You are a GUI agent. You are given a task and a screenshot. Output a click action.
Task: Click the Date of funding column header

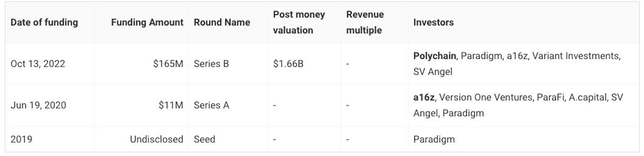[x=44, y=22]
